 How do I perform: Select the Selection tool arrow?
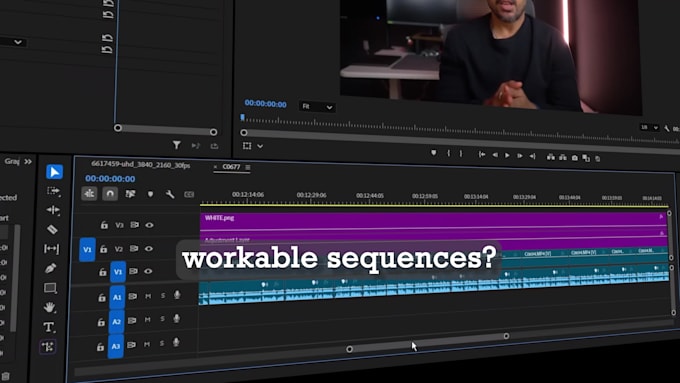coord(54,172)
